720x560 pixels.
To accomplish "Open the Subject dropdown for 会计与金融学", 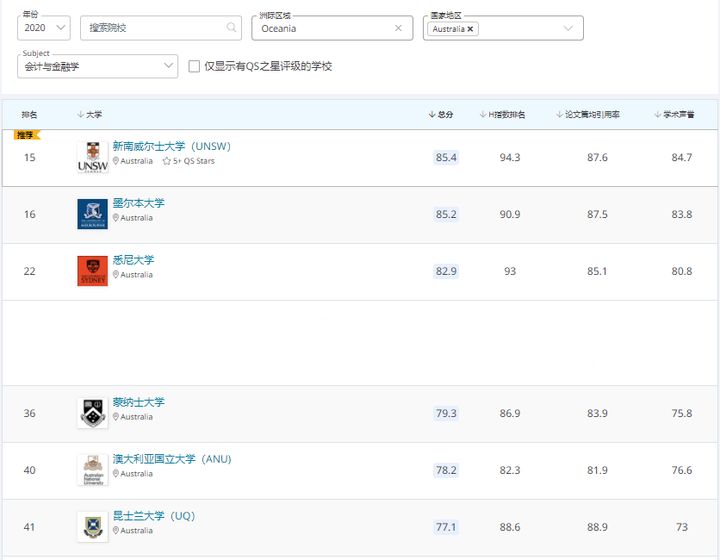I will (x=97, y=66).
